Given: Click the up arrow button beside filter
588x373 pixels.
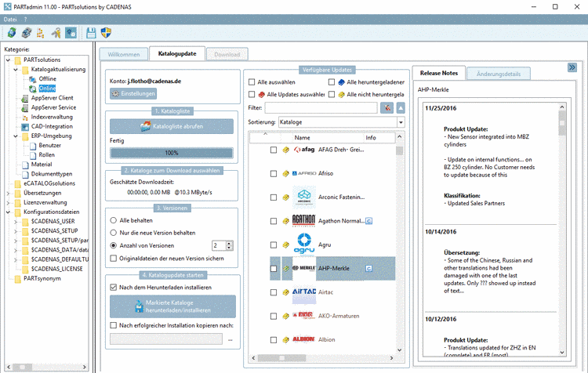Looking at the screenshot, I should (401, 108).
